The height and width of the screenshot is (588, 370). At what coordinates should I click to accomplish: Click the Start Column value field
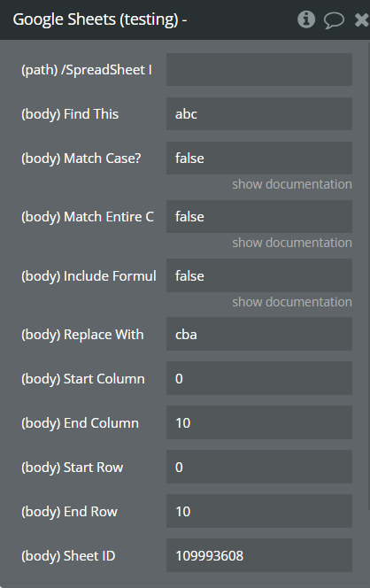[x=259, y=378]
